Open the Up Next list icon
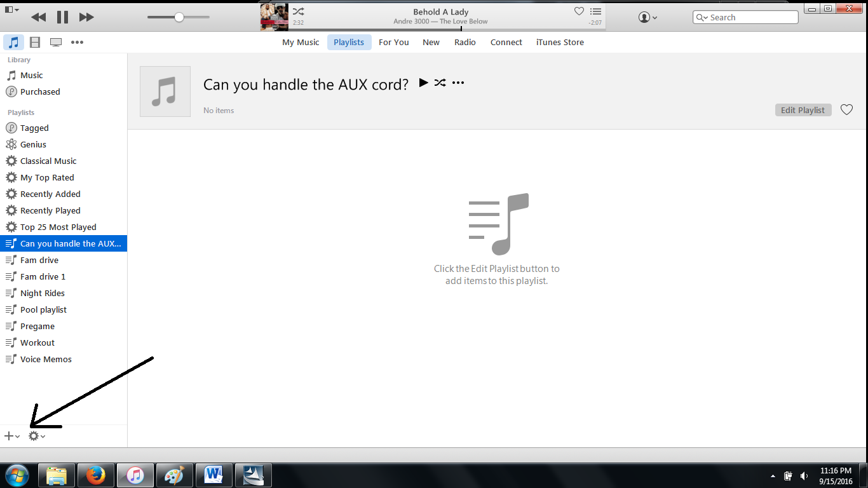The width and height of the screenshot is (868, 488). tap(595, 11)
